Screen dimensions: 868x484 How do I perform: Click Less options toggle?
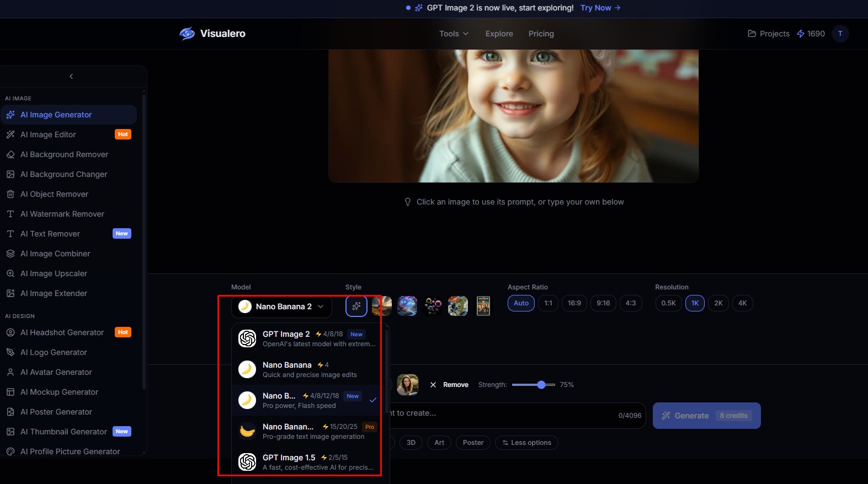point(526,443)
